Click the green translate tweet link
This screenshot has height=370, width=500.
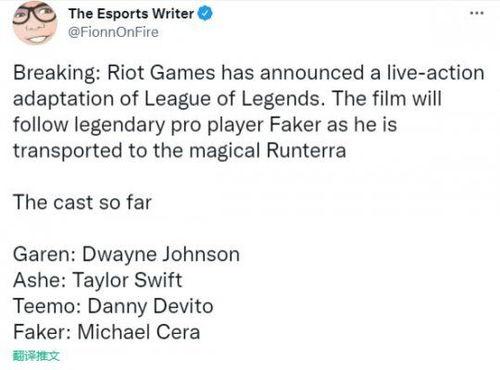point(36,356)
